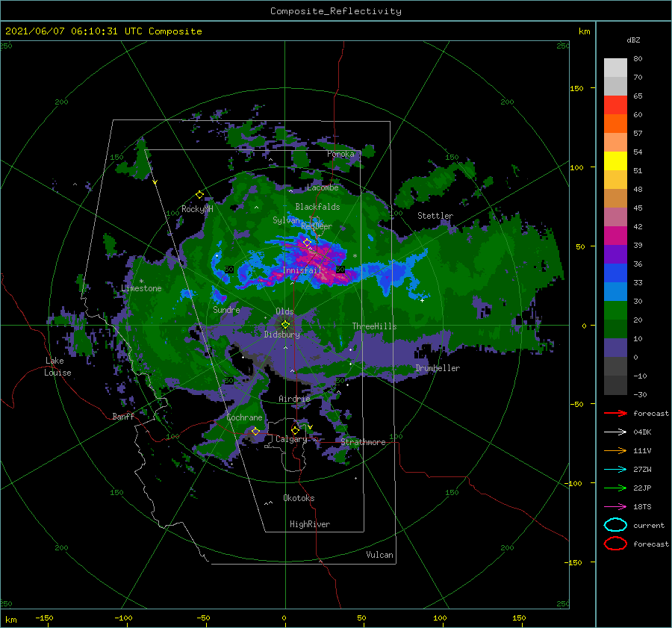Image resolution: width=672 pixels, height=628 pixels.
Task: Click the red forecast ellipse legend icon
Action: pyautogui.click(x=615, y=544)
